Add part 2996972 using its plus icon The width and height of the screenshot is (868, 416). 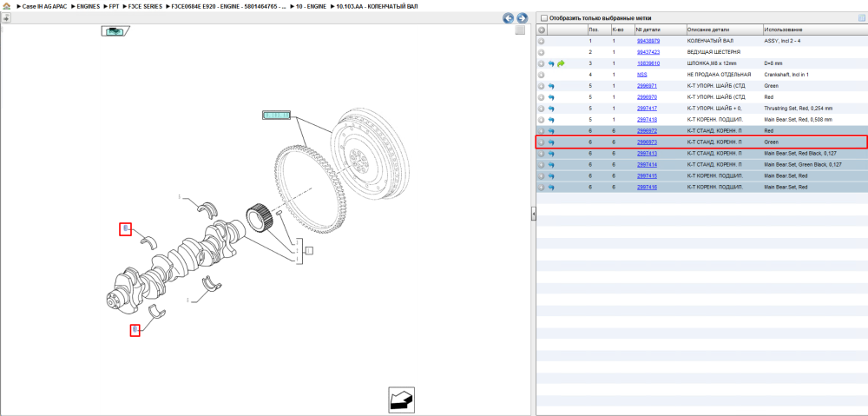click(x=542, y=131)
